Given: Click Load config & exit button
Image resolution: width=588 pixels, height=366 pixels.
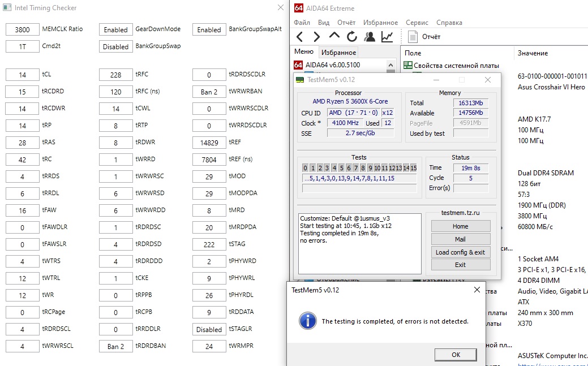Looking at the screenshot, I should (x=461, y=252).
